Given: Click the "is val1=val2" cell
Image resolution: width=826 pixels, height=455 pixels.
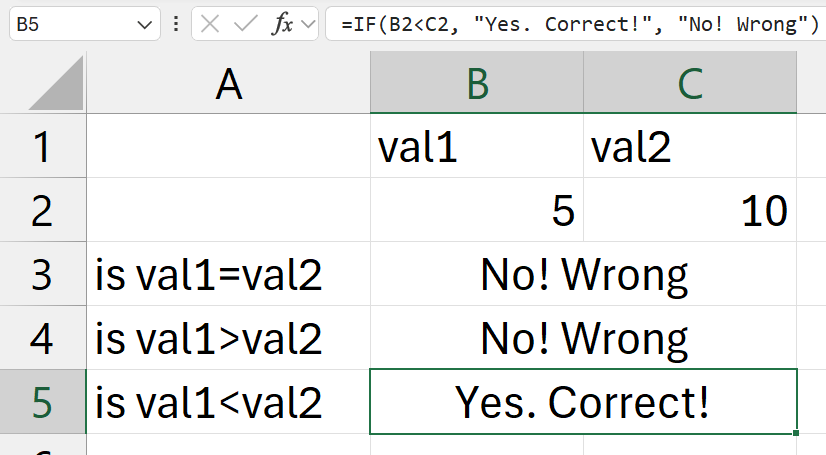Looking at the screenshot, I should [228, 274].
